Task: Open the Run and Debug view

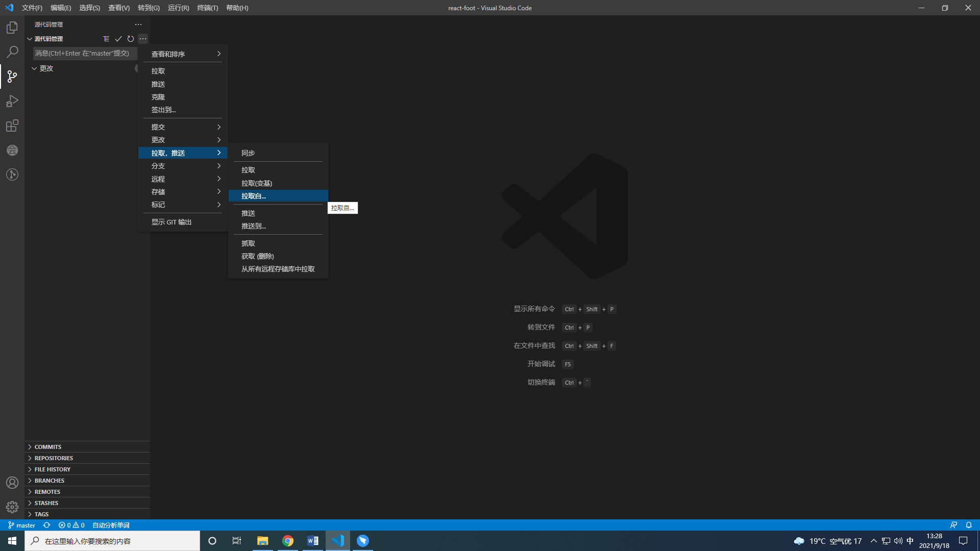Action: 12,101
